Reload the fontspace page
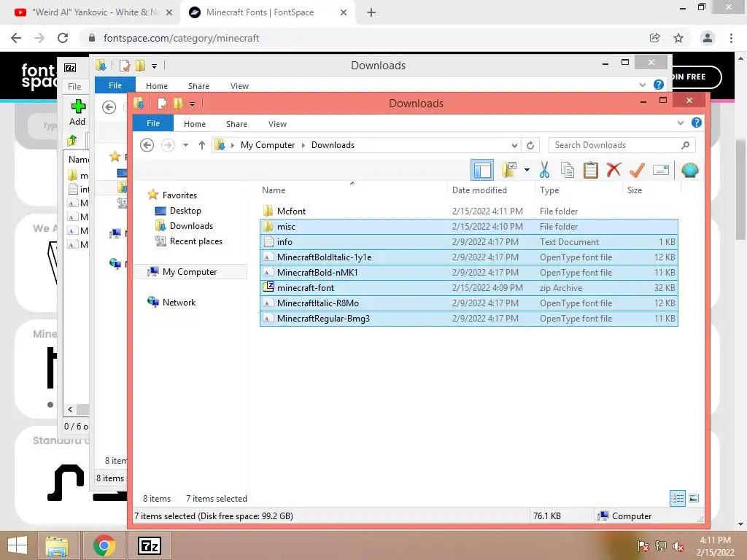Screen dimensions: 747x560 63,38
